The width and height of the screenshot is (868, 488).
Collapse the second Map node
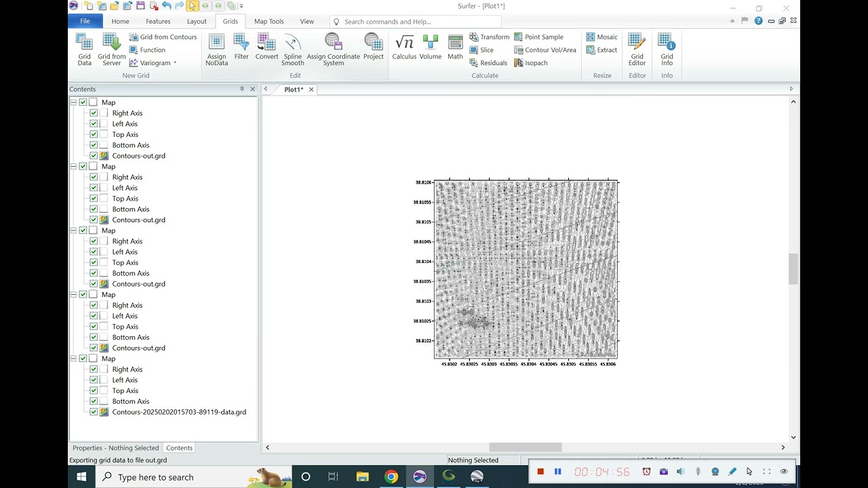73,166
